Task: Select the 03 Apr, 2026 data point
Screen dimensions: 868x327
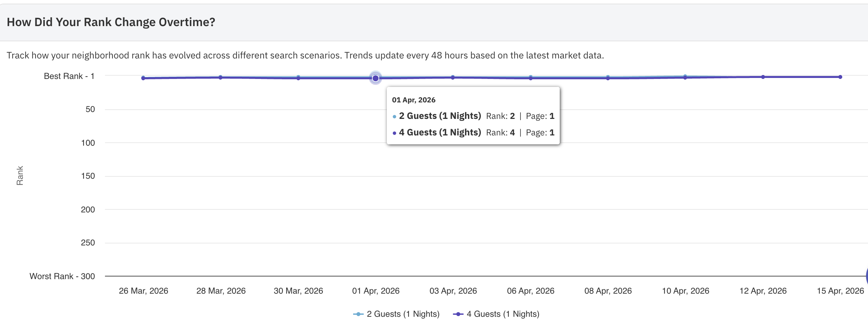Action: click(x=453, y=78)
